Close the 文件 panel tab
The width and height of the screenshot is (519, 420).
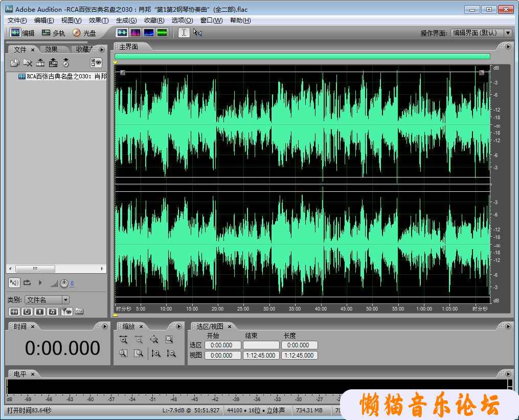(x=33, y=50)
